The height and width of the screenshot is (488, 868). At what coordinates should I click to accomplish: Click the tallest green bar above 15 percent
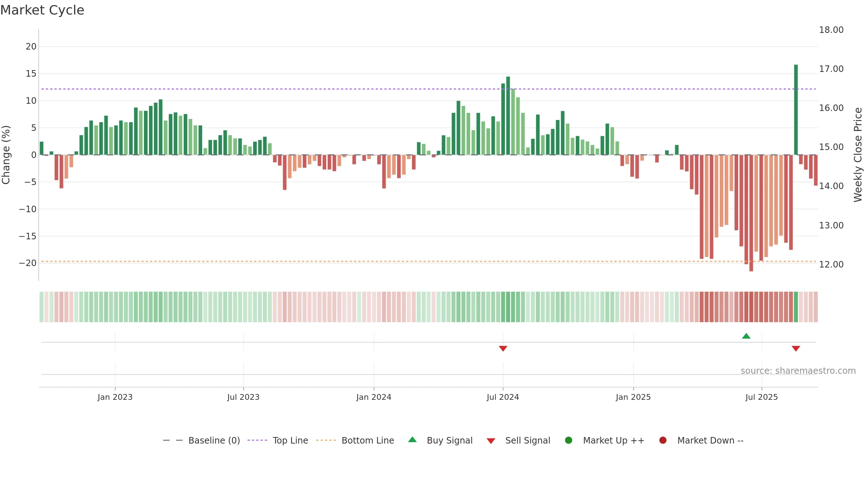click(x=796, y=110)
